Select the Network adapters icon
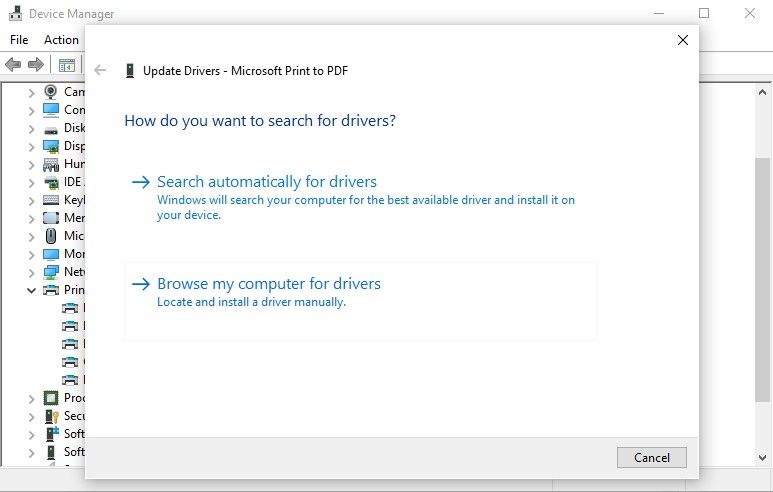This screenshot has height=492, width=773. [x=51, y=272]
